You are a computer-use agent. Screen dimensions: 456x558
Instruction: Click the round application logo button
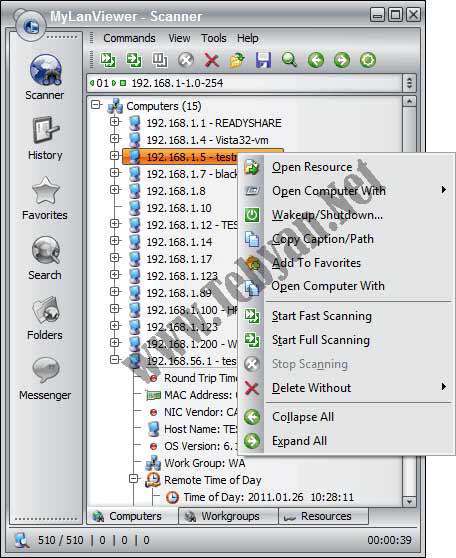(31, 26)
